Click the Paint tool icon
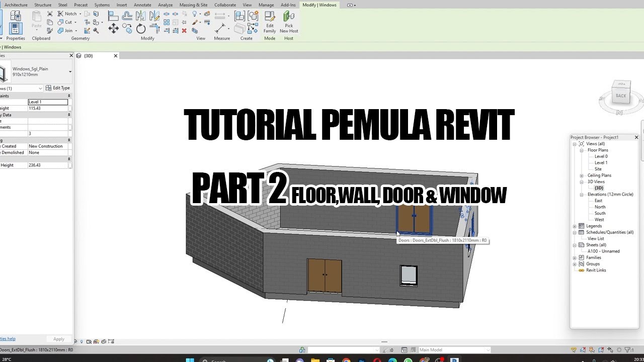 (x=195, y=23)
